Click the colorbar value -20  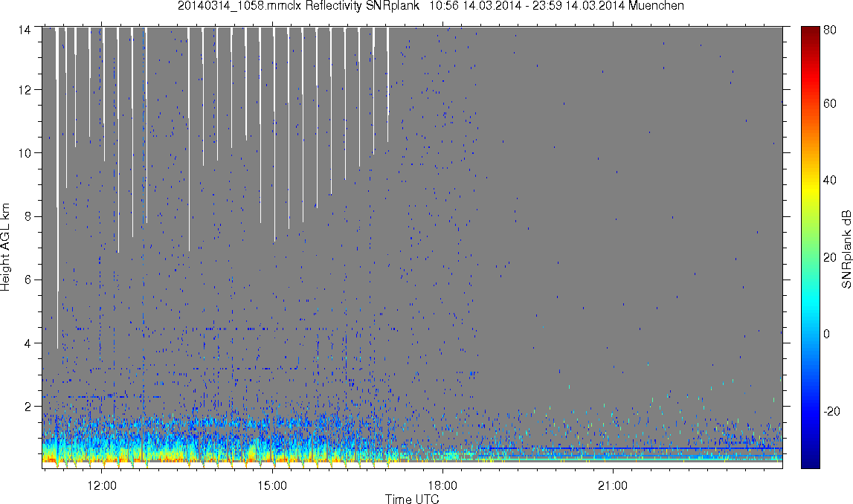(831, 411)
